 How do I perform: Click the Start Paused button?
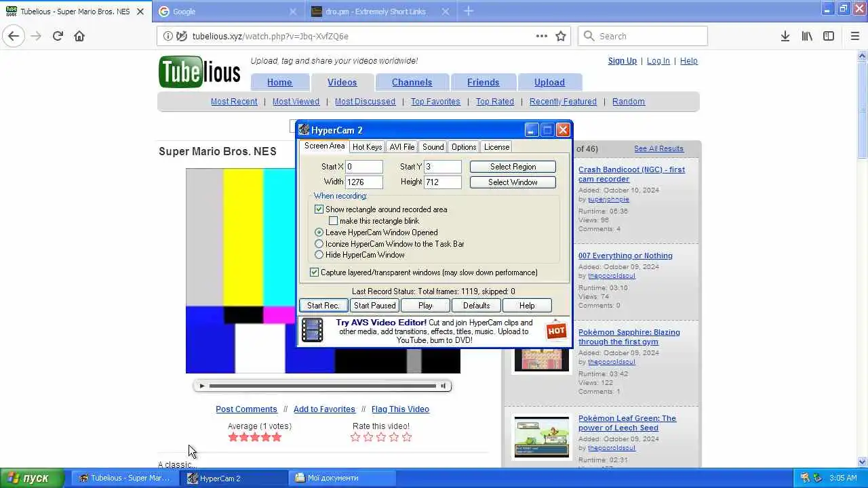point(374,306)
